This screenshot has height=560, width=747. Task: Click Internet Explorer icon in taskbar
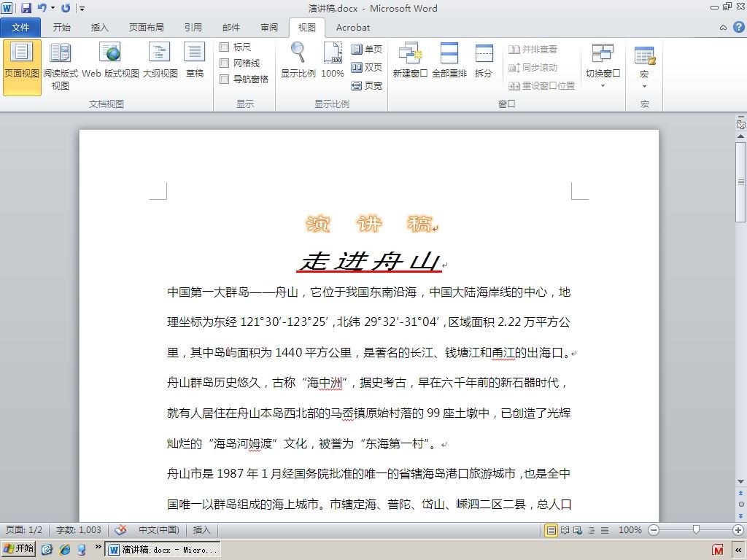(65, 550)
